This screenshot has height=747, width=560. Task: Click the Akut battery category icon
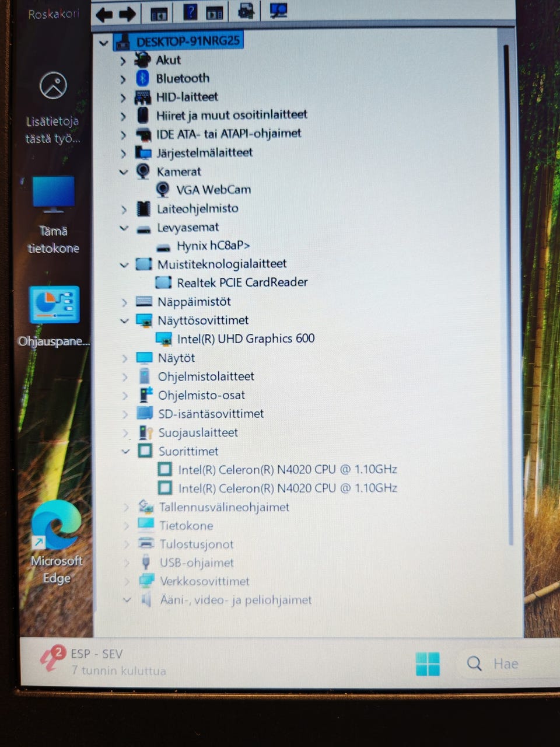coord(142,60)
